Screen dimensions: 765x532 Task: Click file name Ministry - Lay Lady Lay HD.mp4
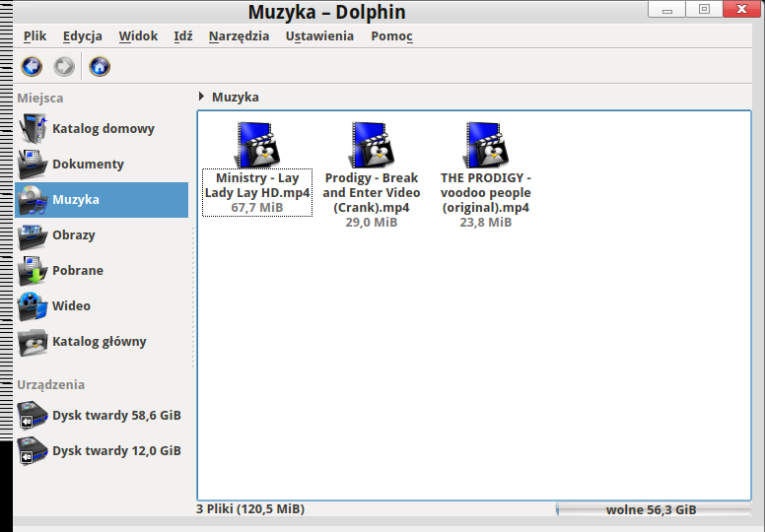point(257,185)
